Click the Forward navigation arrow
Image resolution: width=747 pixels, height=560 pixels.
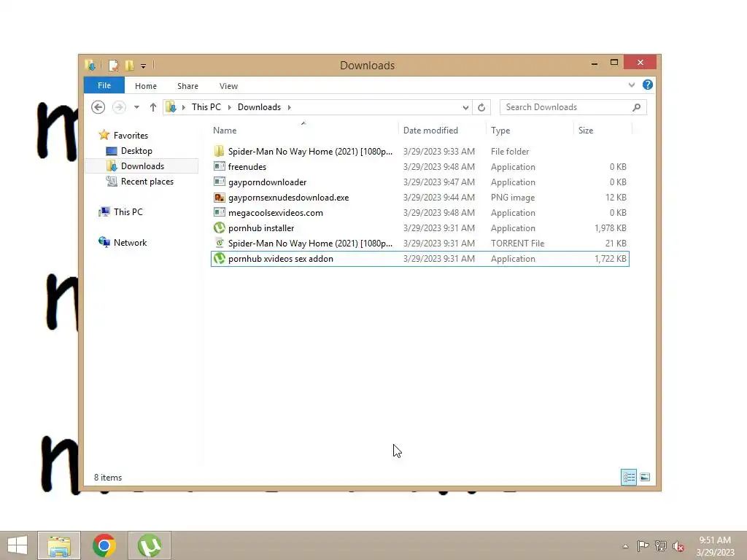pyautogui.click(x=119, y=107)
